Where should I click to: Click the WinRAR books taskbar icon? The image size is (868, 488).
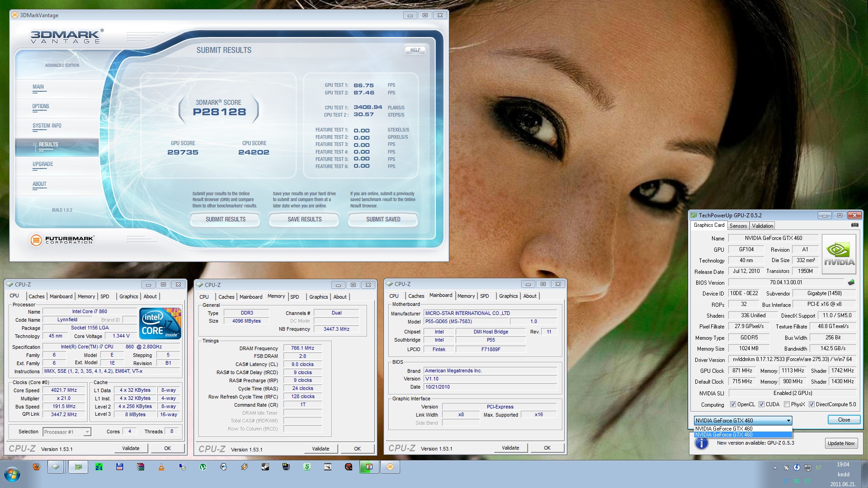141,467
